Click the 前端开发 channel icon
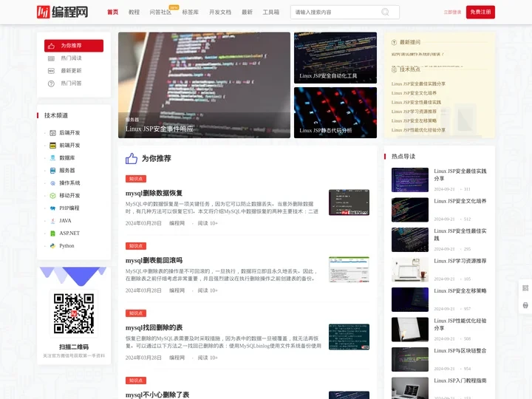Screen dimensions: 532x399 click(x=52, y=146)
